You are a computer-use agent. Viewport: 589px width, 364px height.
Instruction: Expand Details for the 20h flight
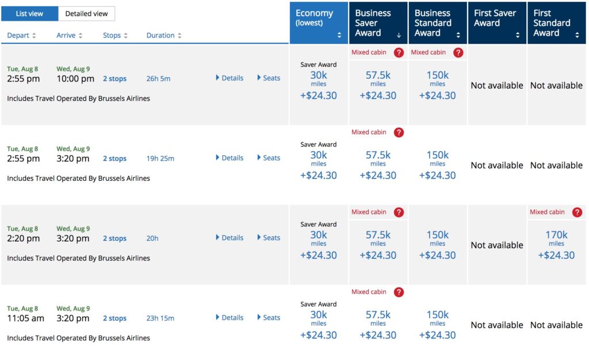tap(230, 238)
